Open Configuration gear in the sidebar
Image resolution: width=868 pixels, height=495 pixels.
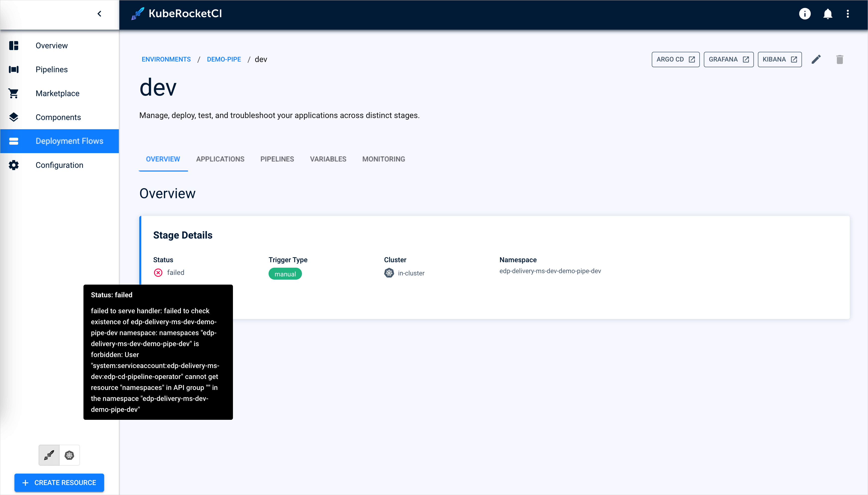[59, 165]
